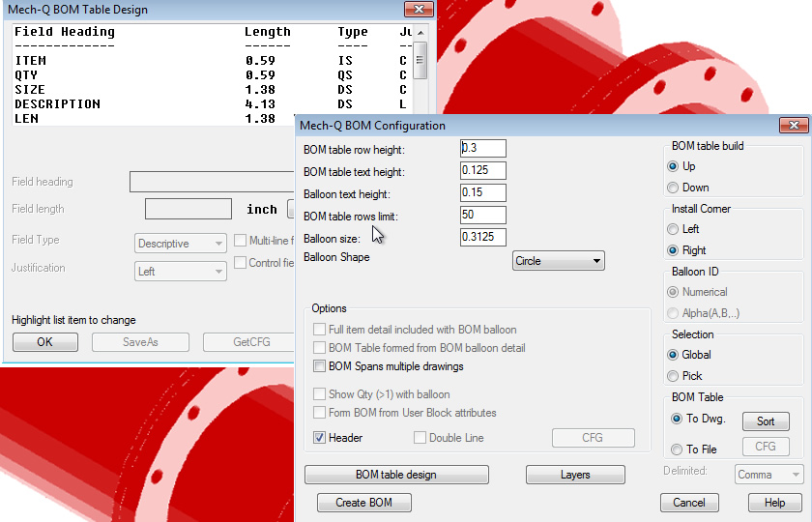This screenshot has height=522, width=812.
Task: Click field list scrollbar up arrow
Action: click(x=420, y=33)
